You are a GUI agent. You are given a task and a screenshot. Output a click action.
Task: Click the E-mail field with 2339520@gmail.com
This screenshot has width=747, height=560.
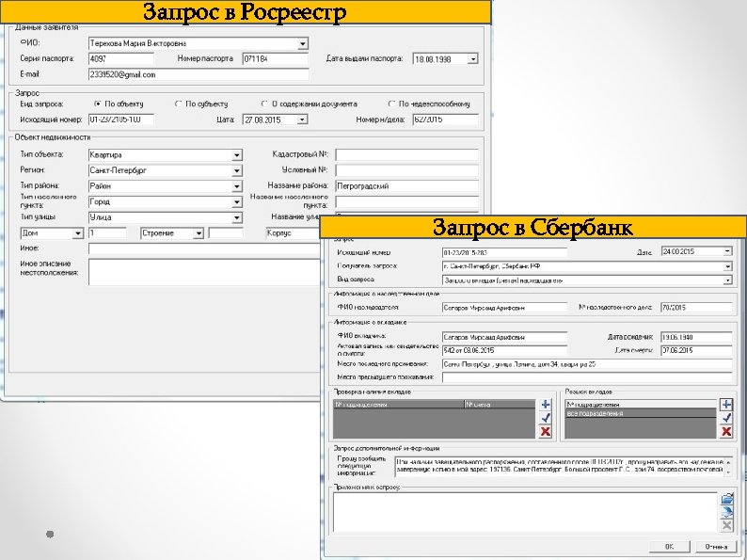click(199, 75)
